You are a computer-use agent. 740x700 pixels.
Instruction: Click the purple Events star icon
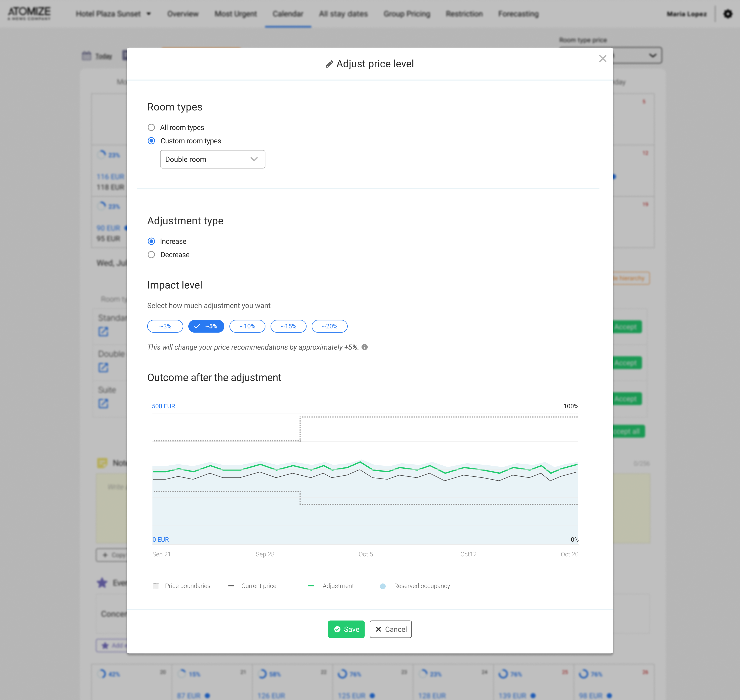coord(102,583)
